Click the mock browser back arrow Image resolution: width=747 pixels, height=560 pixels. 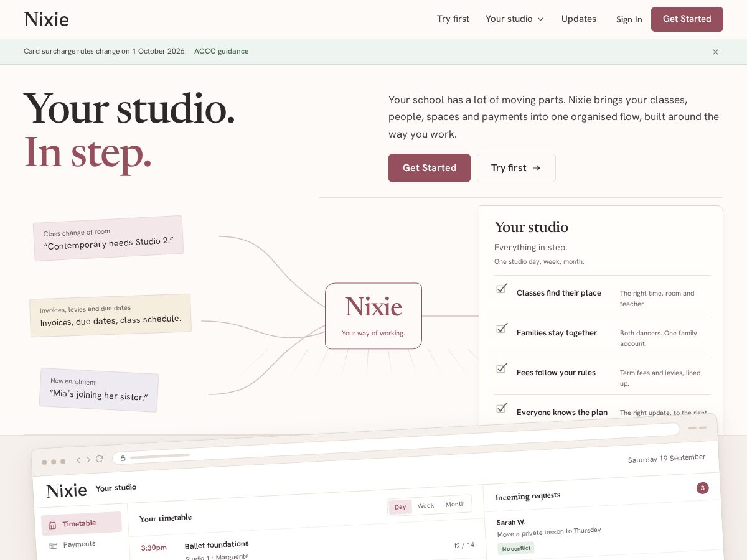[x=78, y=460]
